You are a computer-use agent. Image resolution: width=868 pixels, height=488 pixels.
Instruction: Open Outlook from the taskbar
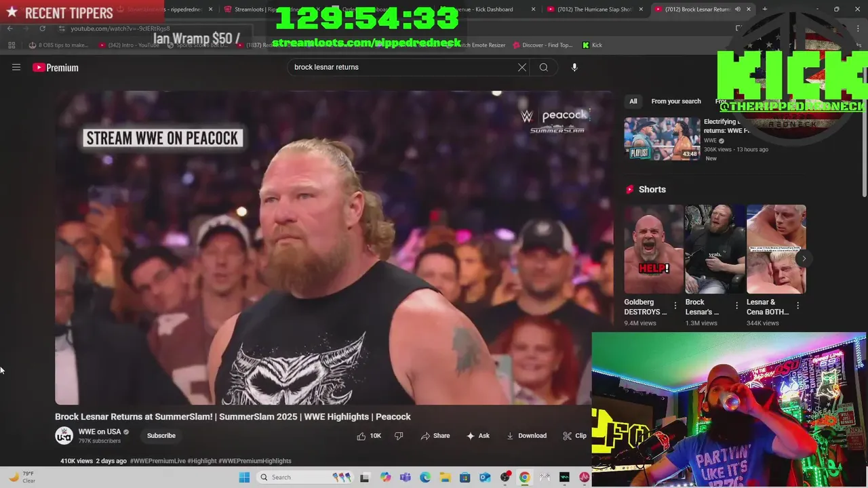pyautogui.click(x=485, y=478)
